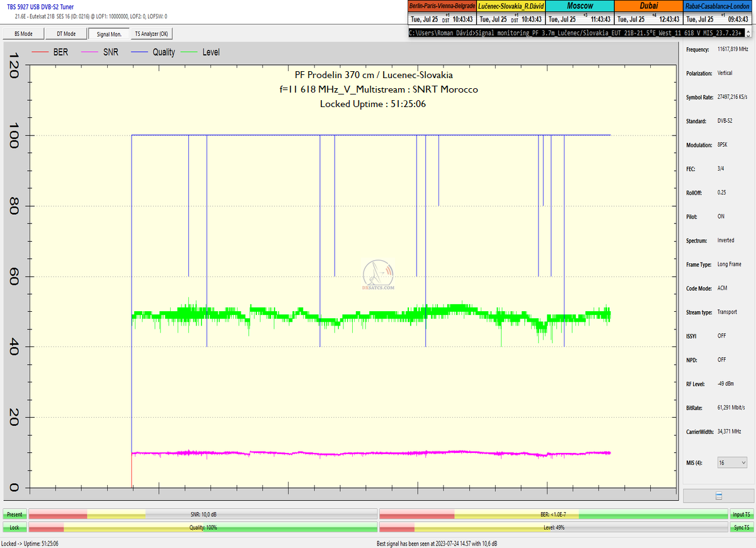Image resolution: width=756 pixels, height=548 pixels.
Task: Click the DXSATCS watermark logo in chart
Action: [x=379, y=276]
